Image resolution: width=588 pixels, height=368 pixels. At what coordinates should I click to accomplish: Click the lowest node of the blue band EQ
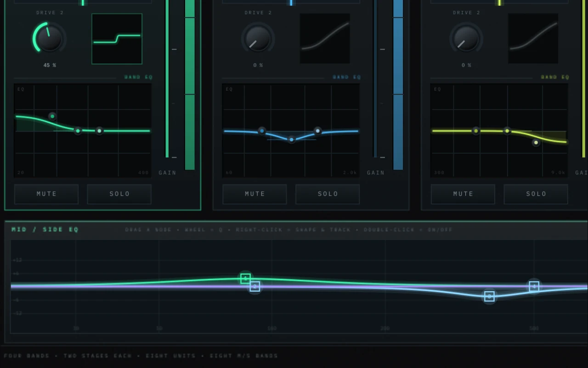tap(291, 139)
